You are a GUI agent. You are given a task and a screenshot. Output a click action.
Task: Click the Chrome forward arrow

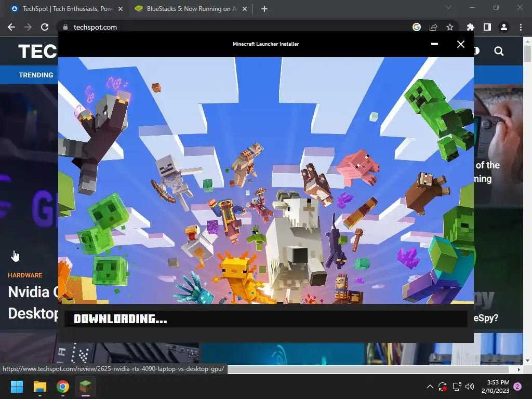[28, 27]
